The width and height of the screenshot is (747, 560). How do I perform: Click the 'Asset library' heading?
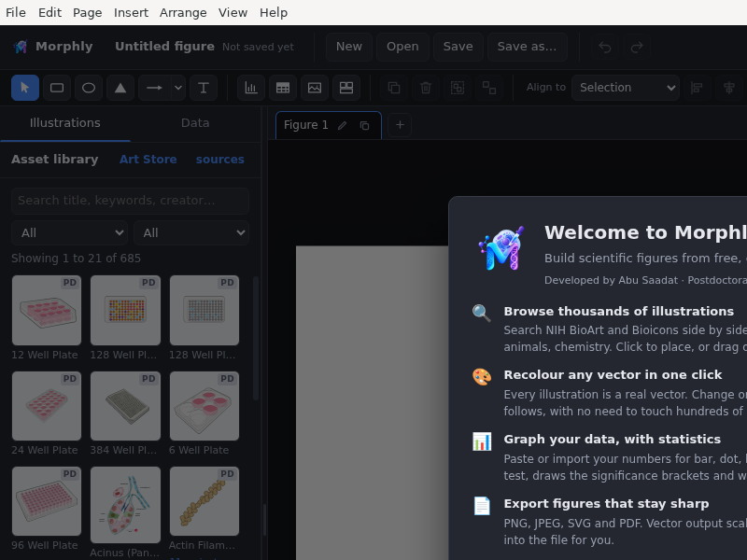click(55, 160)
